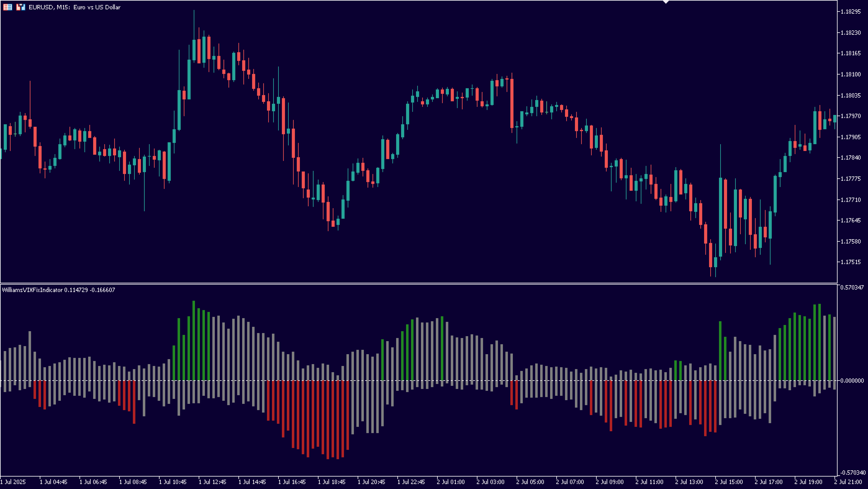Click the '2 Jul 21:00' time label
Image resolution: width=868 pixels, height=489 pixels.
pos(848,482)
